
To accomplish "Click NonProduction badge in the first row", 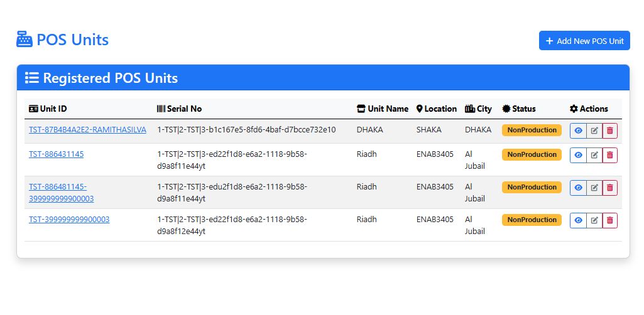I will tap(532, 131).
